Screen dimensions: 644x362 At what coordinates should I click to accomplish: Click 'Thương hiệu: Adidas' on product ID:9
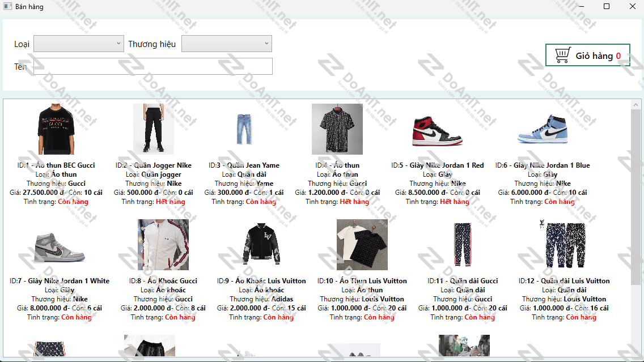(261, 299)
